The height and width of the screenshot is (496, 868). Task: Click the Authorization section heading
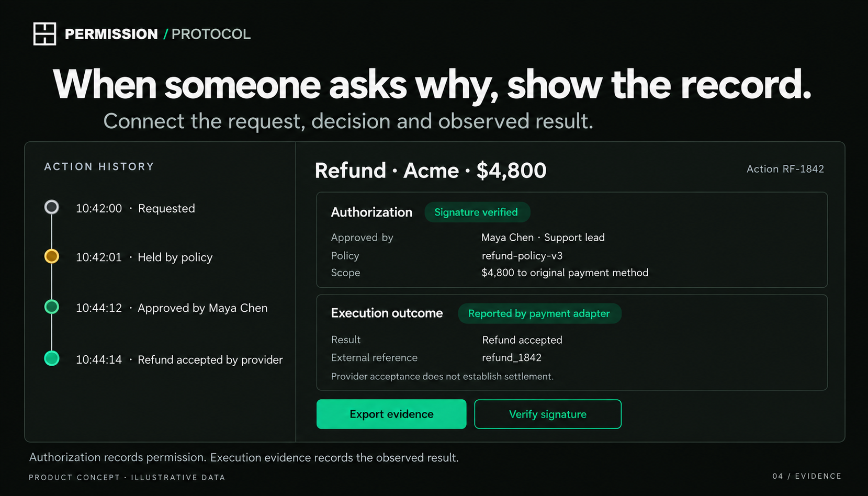point(371,212)
